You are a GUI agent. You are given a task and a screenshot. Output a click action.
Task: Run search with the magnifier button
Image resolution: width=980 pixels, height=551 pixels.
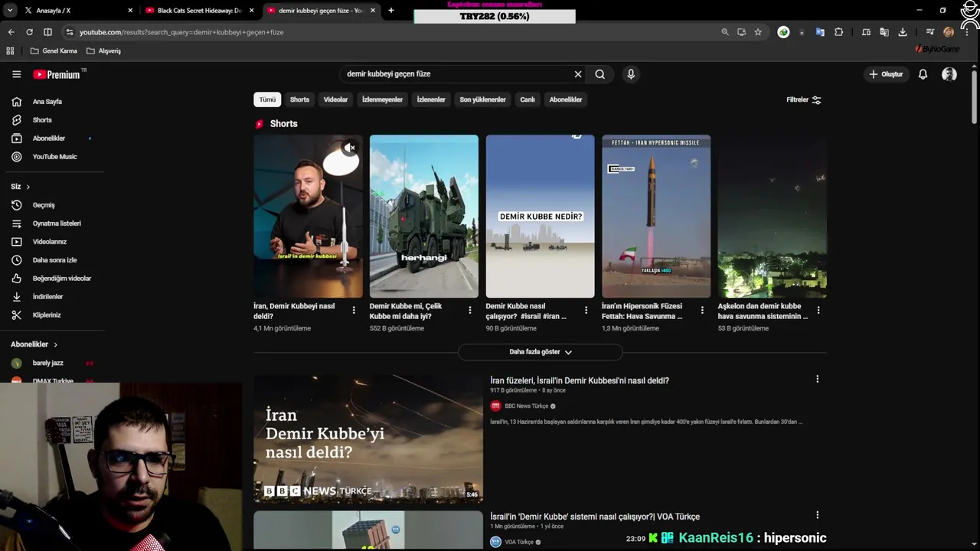[600, 74]
